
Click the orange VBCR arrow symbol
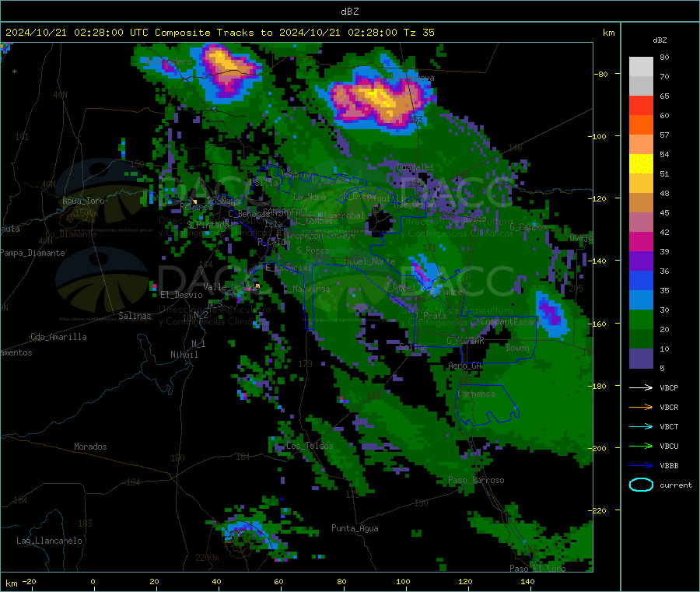pyautogui.click(x=641, y=407)
